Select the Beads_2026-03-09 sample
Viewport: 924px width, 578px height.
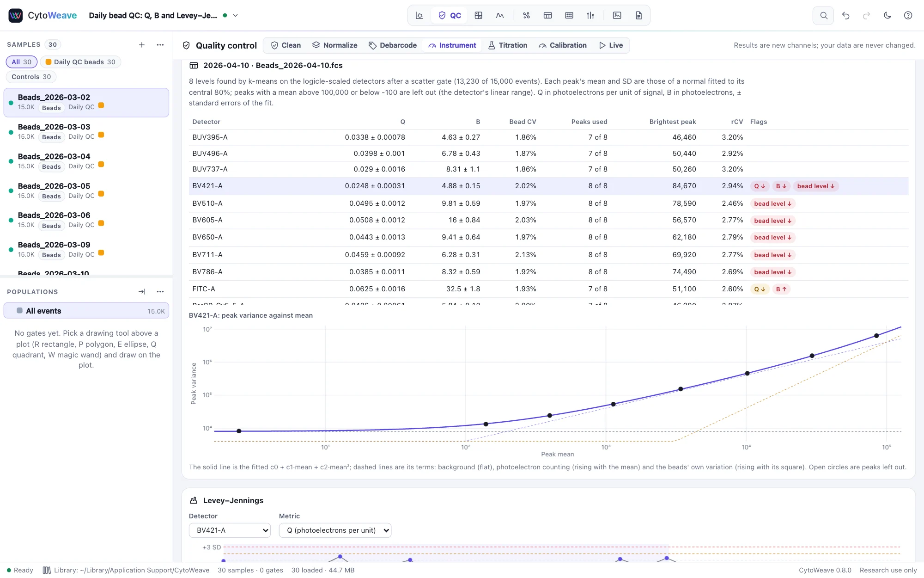[86, 250]
